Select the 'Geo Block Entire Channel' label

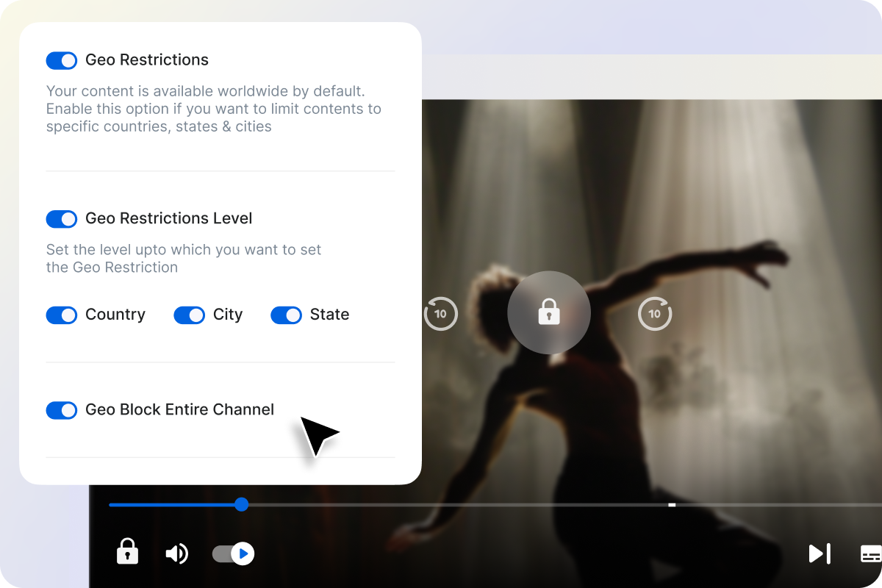179,409
